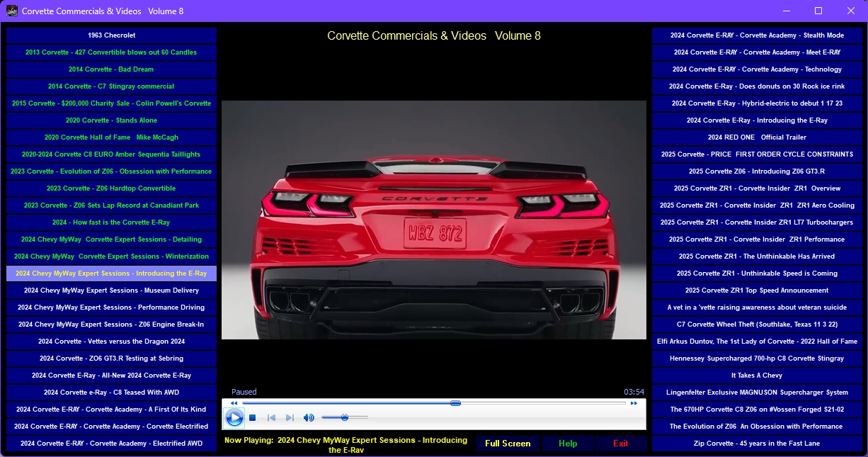The width and height of the screenshot is (868, 457).
Task: Play Corvette Academy - Corvette Electrified
Action: click(111, 426)
